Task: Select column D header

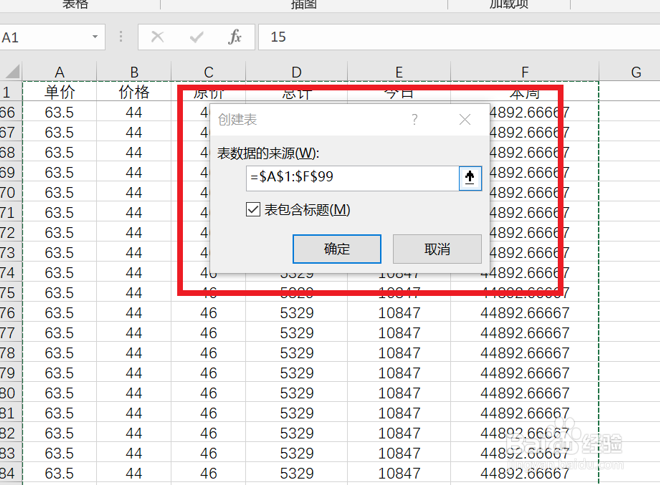Action: [x=296, y=72]
